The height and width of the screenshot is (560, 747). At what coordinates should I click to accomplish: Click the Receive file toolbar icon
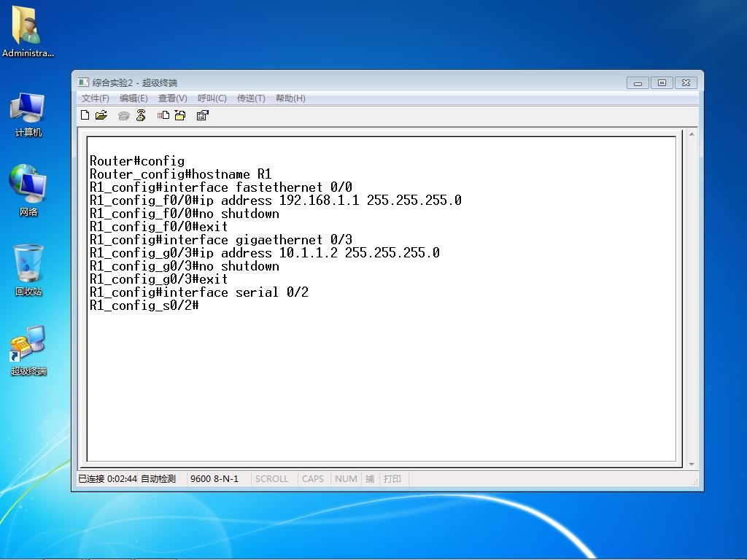click(x=180, y=115)
